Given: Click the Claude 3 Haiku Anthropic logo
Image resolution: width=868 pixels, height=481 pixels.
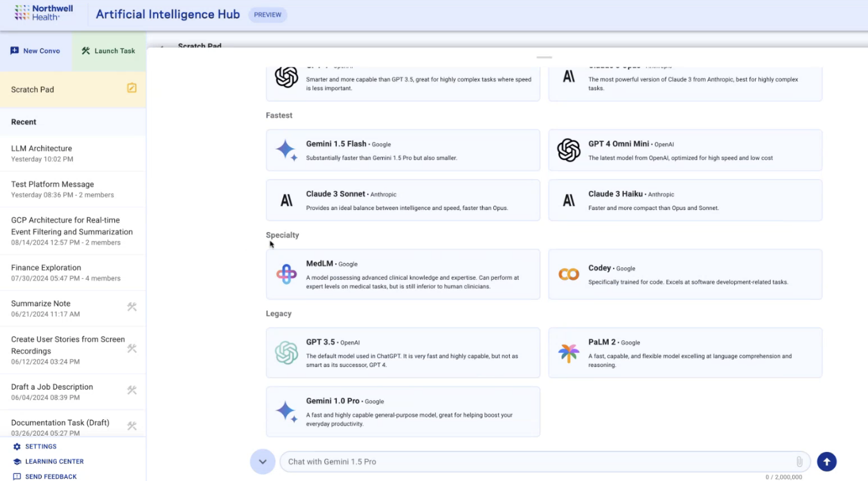Looking at the screenshot, I should coord(569,200).
